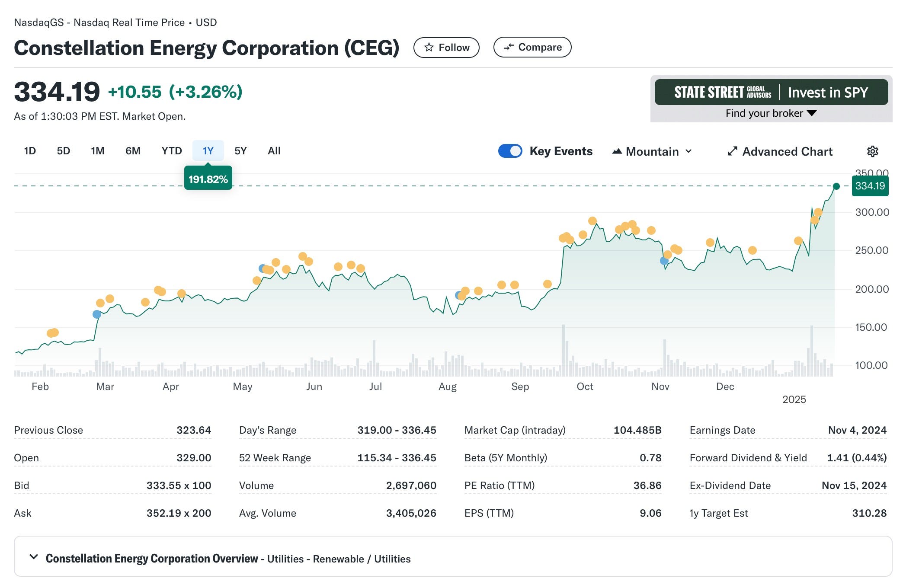Click the blue key event dot in early March
The height and width of the screenshot is (588, 903).
pyautogui.click(x=97, y=314)
